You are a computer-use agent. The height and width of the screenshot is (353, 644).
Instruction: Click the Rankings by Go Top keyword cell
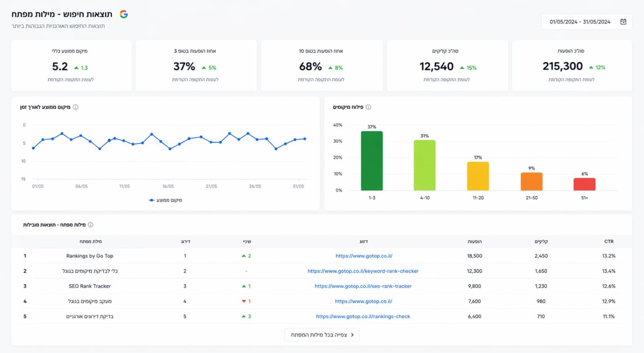pyautogui.click(x=90, y=256)
